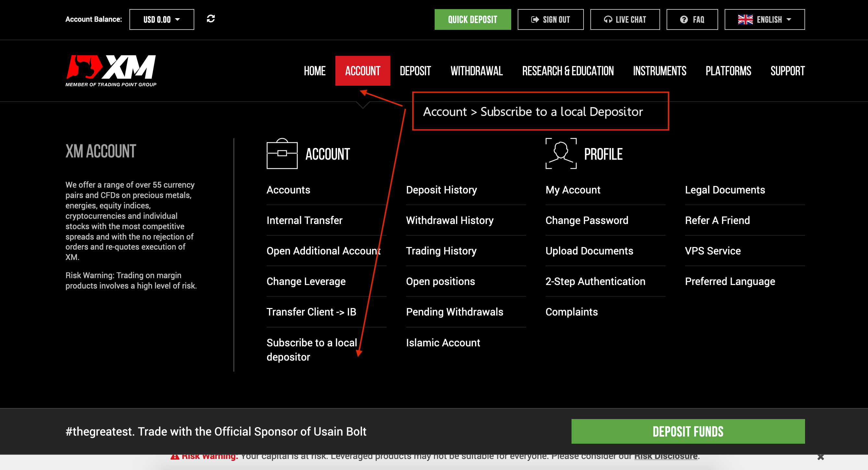868x470 pixels.
Task: View Trading History
Action: tap(441, 251)
